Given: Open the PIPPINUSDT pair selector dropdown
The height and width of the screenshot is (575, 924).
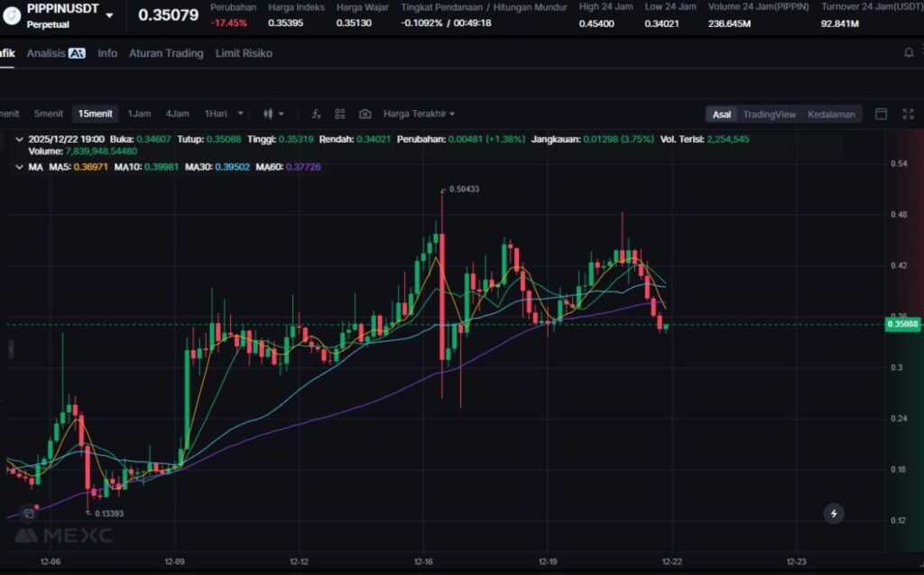Looking at the screenshot, I should point(109,15).
